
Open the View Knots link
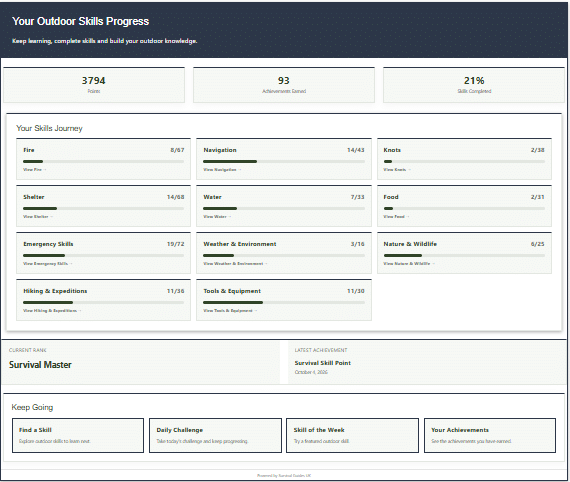(397, 169)
